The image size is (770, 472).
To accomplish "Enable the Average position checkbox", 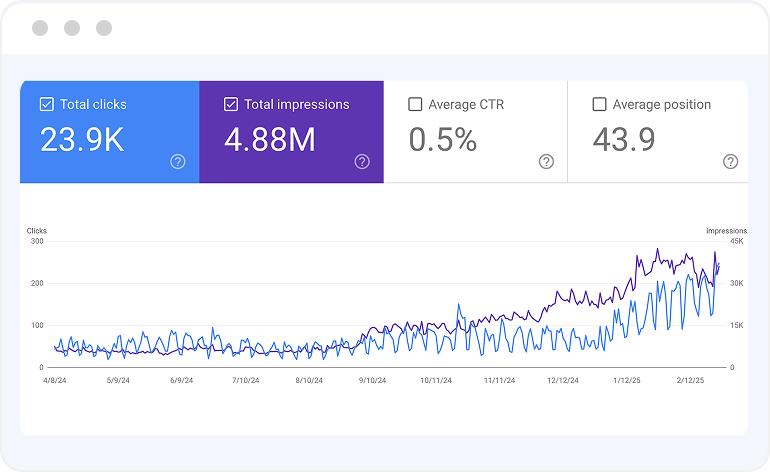I will coord(599,104).
